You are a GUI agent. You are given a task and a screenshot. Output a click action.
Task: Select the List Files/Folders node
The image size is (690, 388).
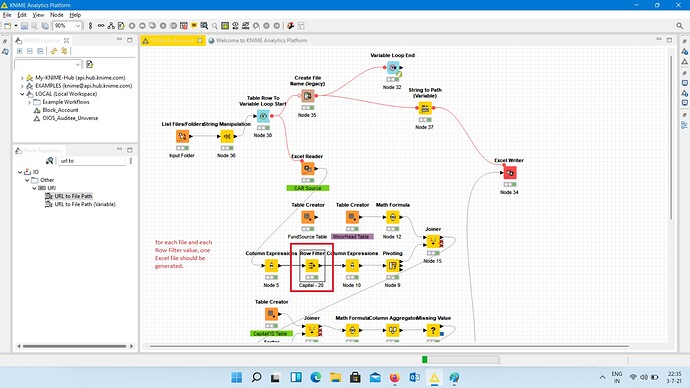click(182, 136)
